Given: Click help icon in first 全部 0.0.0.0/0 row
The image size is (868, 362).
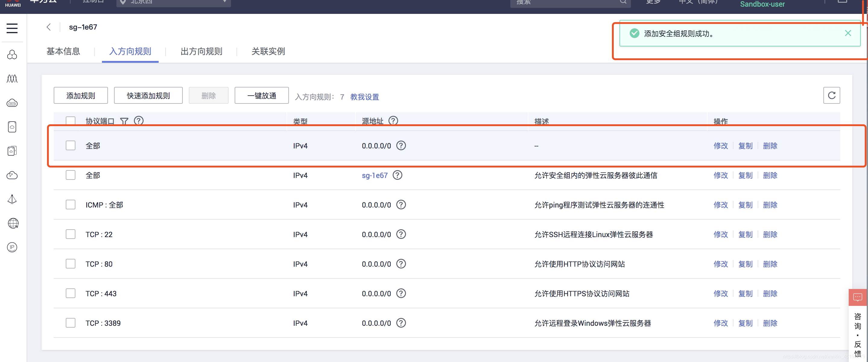Looking at the screenshot, I should click(x=401, y=145).
